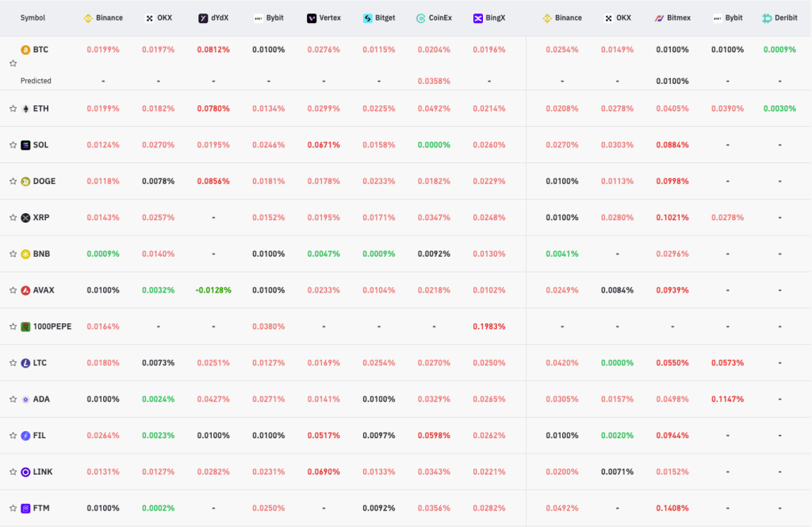
Task: Star the LINK row
Action: pyautogui.click(x=13, y=472)
